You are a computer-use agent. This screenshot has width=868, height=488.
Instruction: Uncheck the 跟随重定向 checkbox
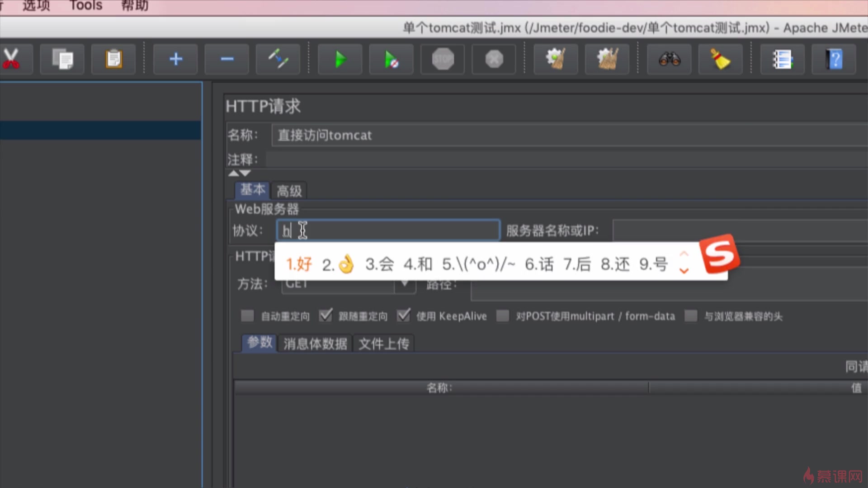(325, 316)
